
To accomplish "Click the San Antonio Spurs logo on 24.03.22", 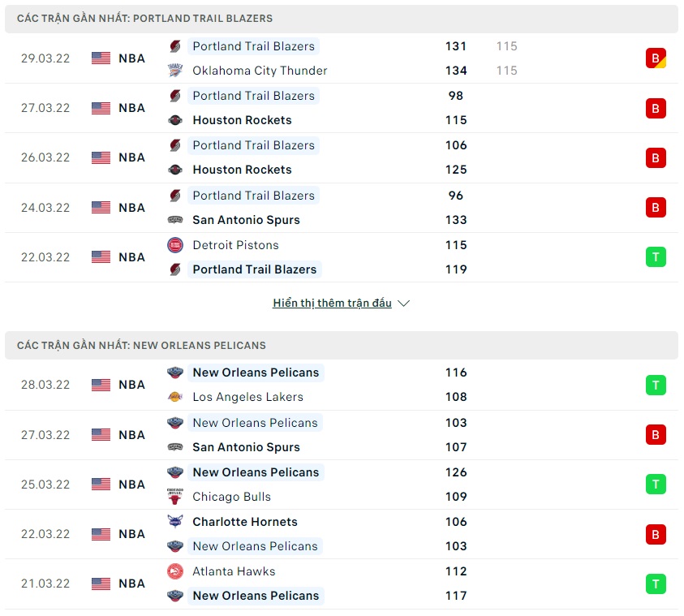I will coord(175,220).
